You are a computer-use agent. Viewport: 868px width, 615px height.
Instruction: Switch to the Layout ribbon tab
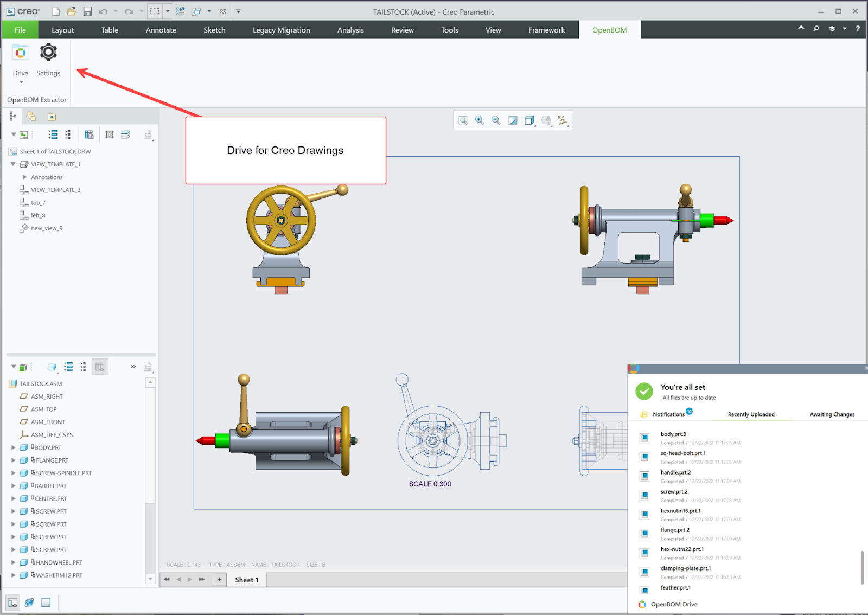tap(62, 30)
